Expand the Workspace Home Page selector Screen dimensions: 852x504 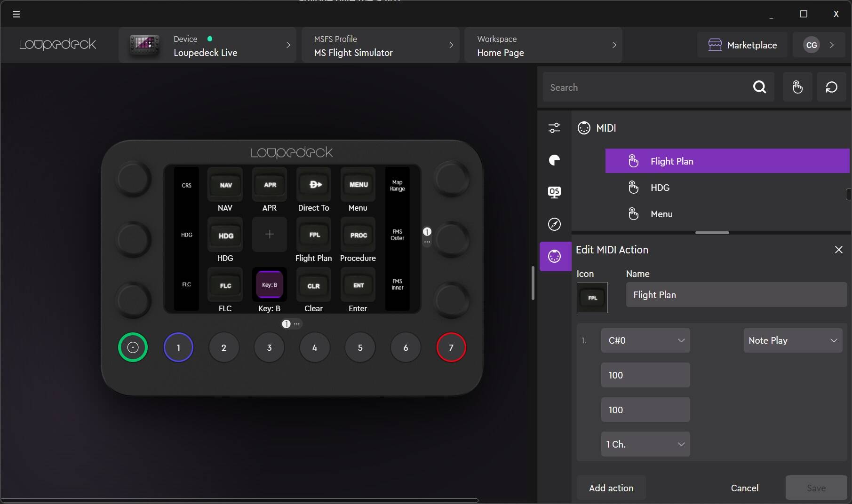point(543,45)
